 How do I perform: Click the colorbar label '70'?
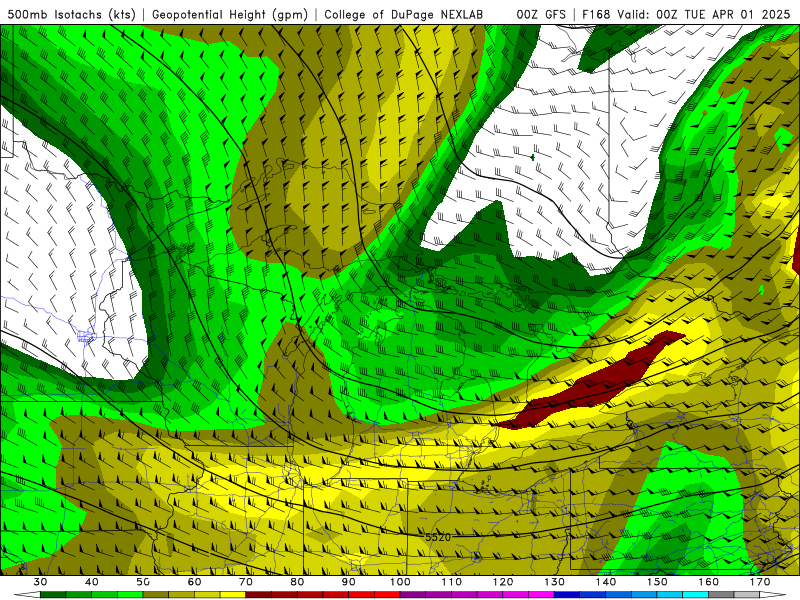[246, 582]
